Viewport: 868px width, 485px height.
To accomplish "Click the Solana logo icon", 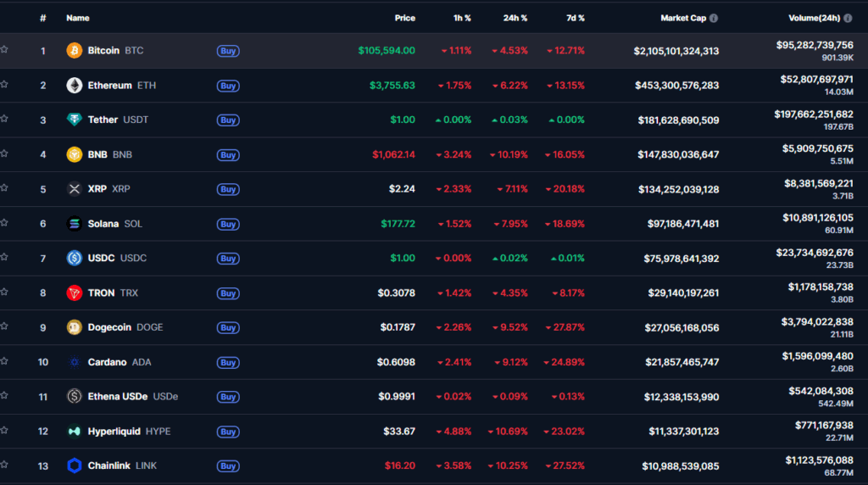I will [x=75, y=224].
